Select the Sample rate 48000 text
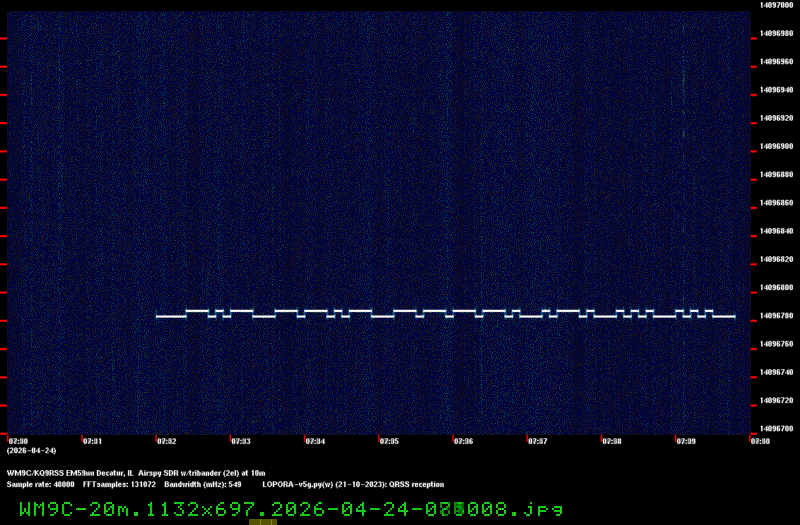The image size is (800, 525). [41, 484]
